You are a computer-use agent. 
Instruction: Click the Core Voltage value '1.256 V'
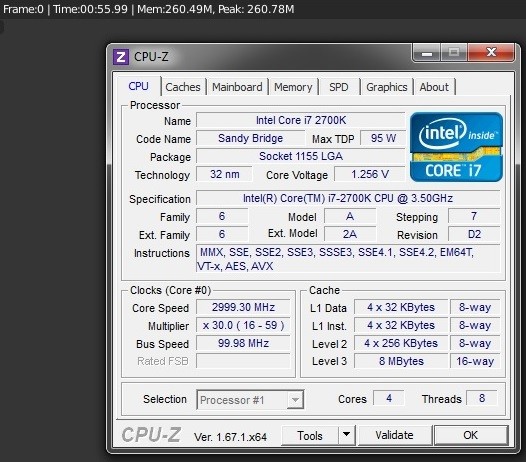coord(370,174)
